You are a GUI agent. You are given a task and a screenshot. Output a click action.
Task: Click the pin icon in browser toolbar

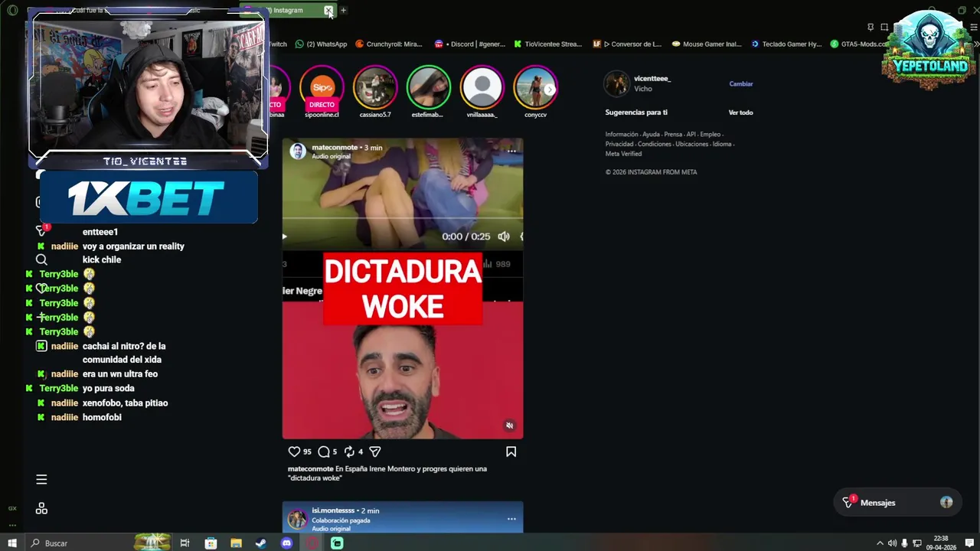point(871,27)
